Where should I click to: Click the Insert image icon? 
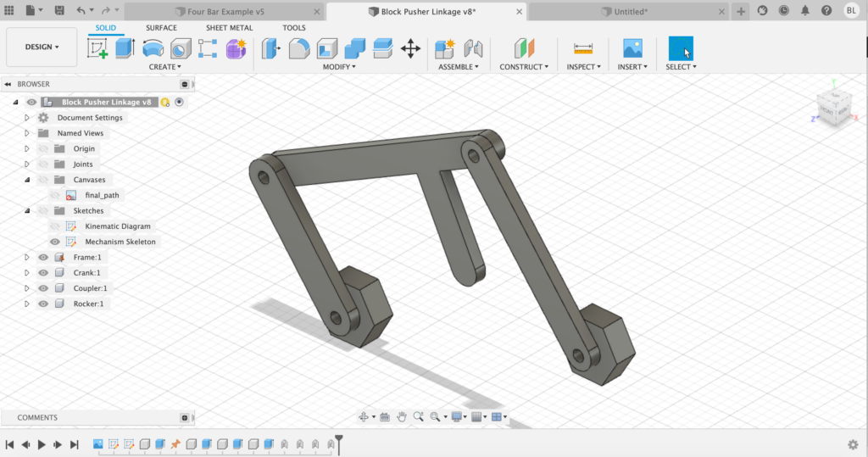632,48
